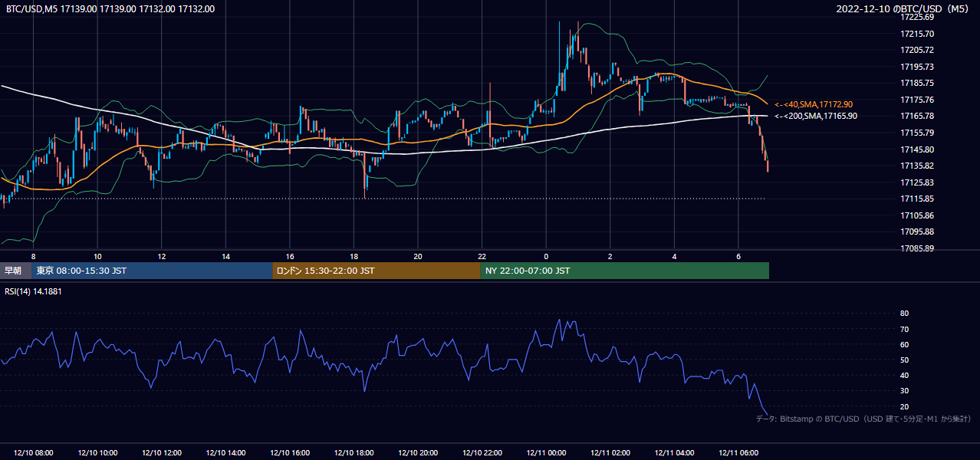Click the RSI scale value 70
Image resolution: width=980 pixels, height=460 pixels.
[x=904, y=329]
